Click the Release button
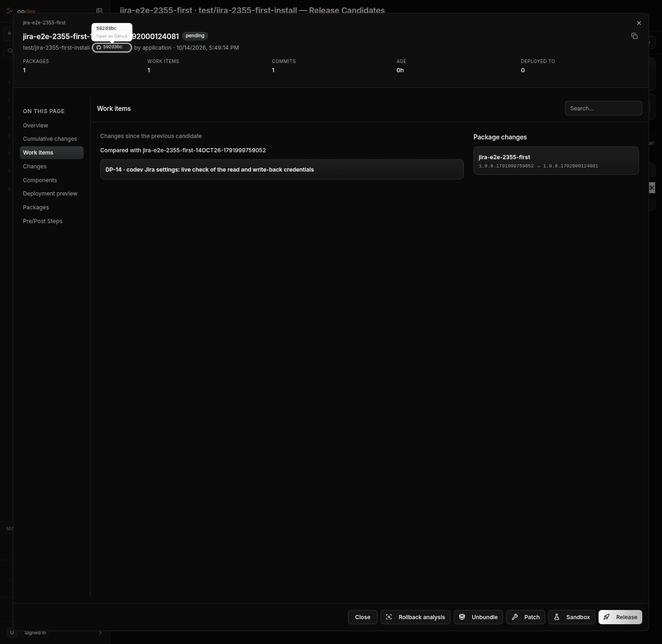The height and width of the screenshot is (644, 662). pos(620,617)
